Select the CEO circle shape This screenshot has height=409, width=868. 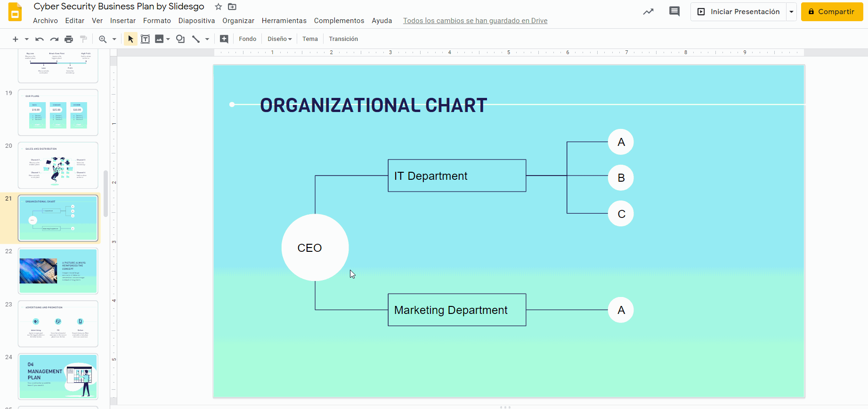point(315,248)
